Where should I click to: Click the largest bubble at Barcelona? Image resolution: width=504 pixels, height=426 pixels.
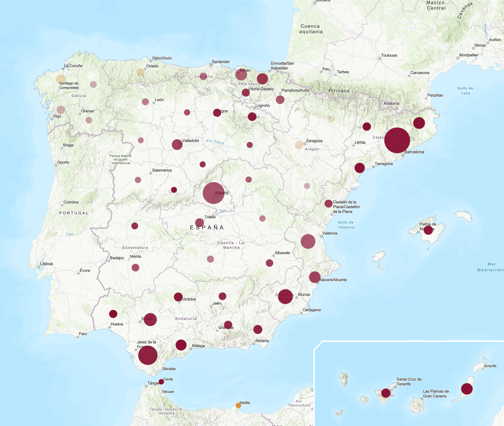click(397, 140)
